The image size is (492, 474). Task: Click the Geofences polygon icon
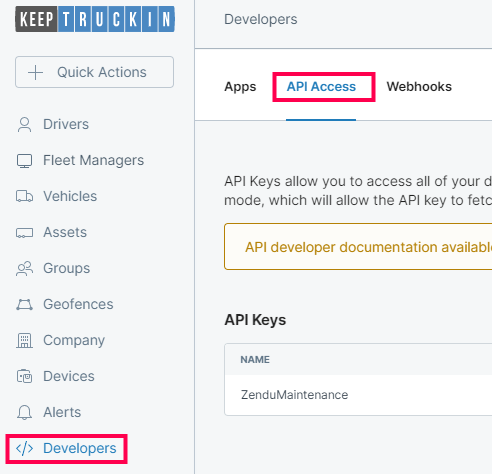(x=24, y=304)
